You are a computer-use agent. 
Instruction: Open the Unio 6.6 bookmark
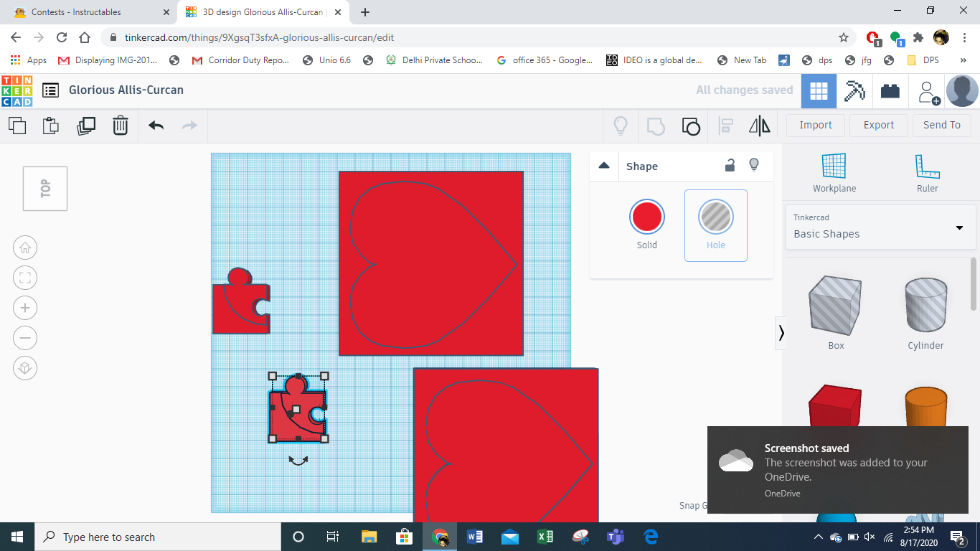[x=327, y=60]
